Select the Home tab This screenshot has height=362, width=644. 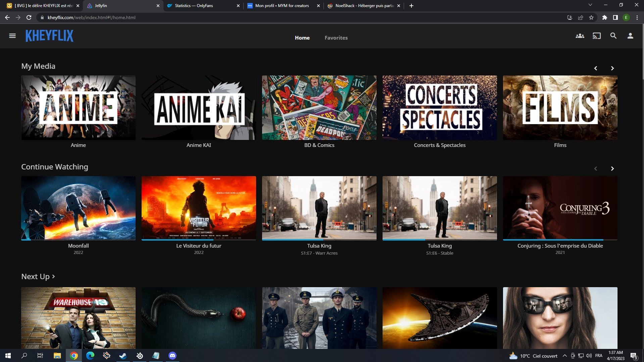[302, 38]
